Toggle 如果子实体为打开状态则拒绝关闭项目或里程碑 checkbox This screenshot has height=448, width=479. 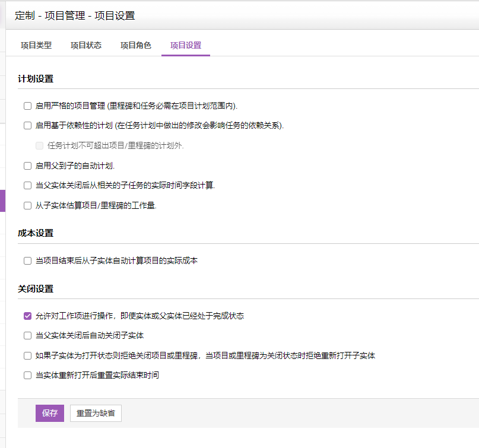pyautogui.click(x=27, y=356)
